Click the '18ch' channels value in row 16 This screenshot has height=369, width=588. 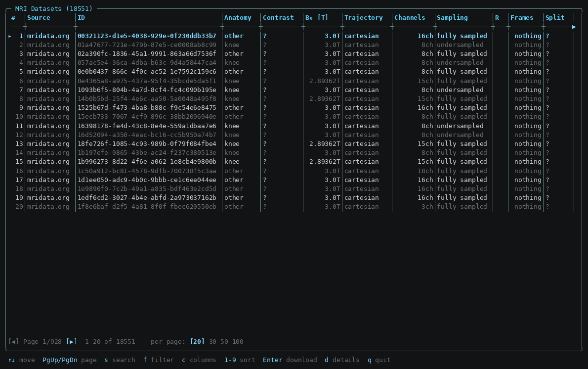(x=425, y=171)
